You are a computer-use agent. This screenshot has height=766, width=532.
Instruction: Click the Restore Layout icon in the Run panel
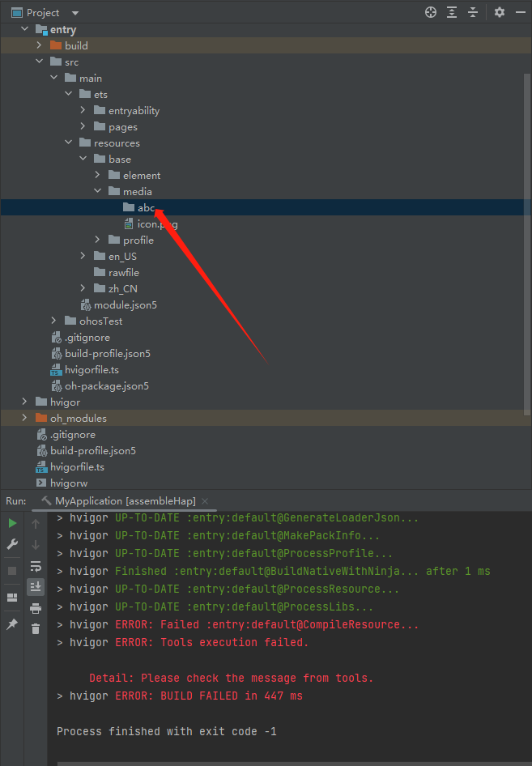13,598
